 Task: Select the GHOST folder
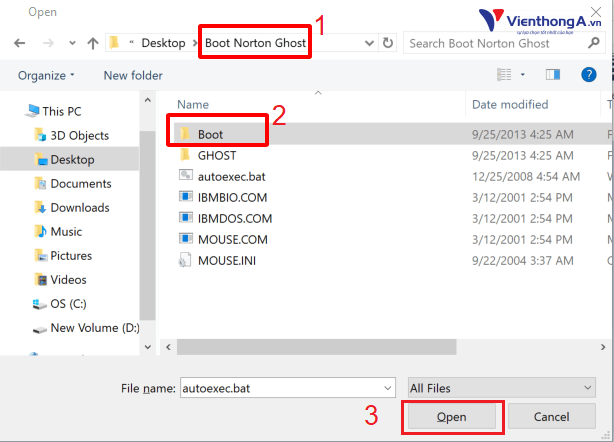(x=217, y=155)
